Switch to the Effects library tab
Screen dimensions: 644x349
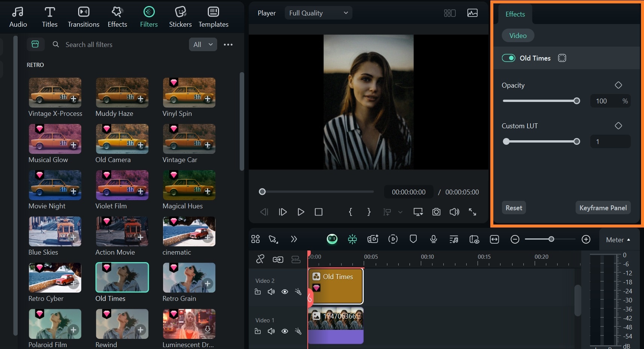(x=117, y=17)
